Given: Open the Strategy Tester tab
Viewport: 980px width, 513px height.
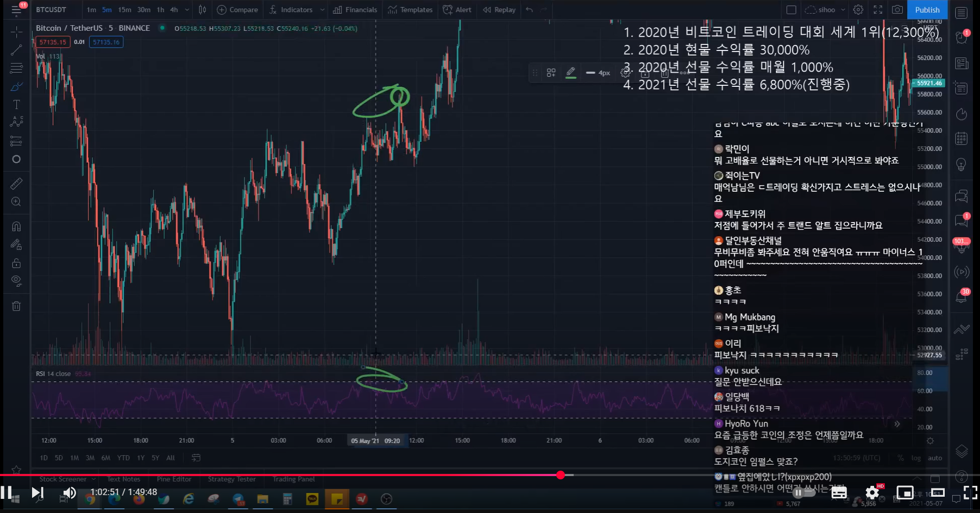Looking at the screenshot, I should pos(231,479).
